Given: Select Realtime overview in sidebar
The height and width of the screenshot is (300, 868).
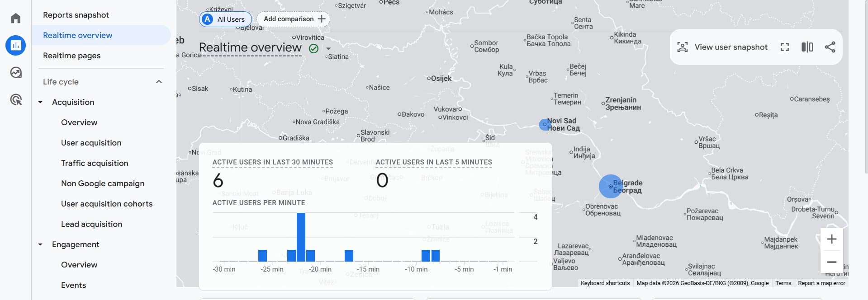Looking at the screenshot, I should [x=101, y=35].
